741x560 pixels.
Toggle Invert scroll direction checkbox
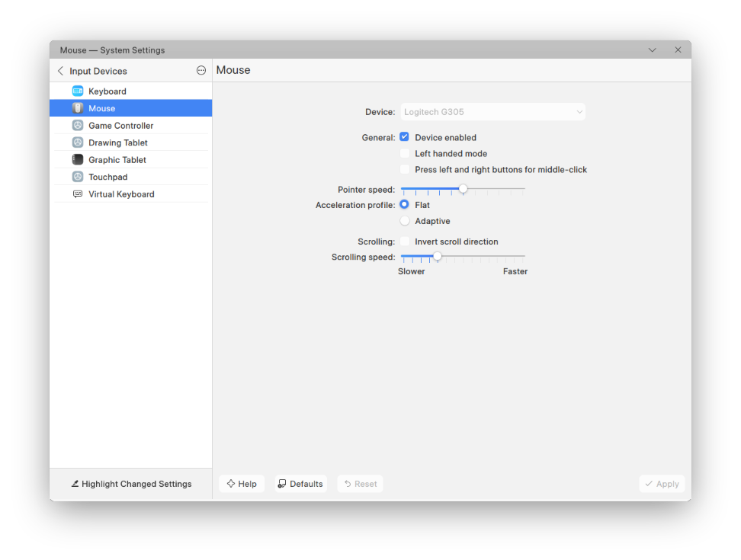pyautogui.click(x=405, y=242)
